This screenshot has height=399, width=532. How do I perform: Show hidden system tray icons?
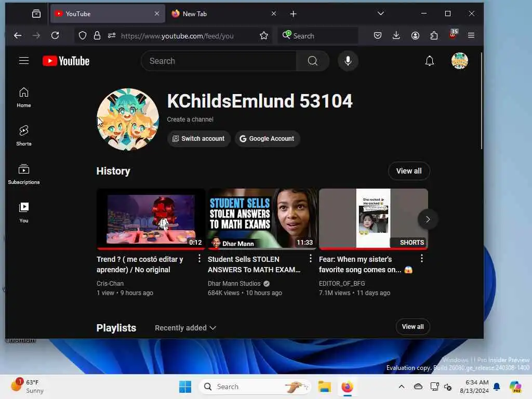[402, 387]
